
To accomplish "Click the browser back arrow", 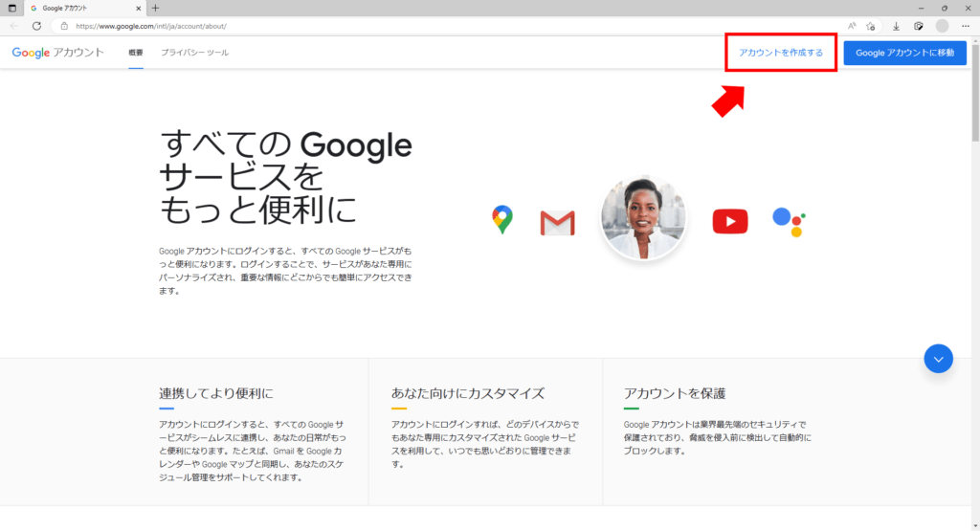I will [x=14, y=26].
